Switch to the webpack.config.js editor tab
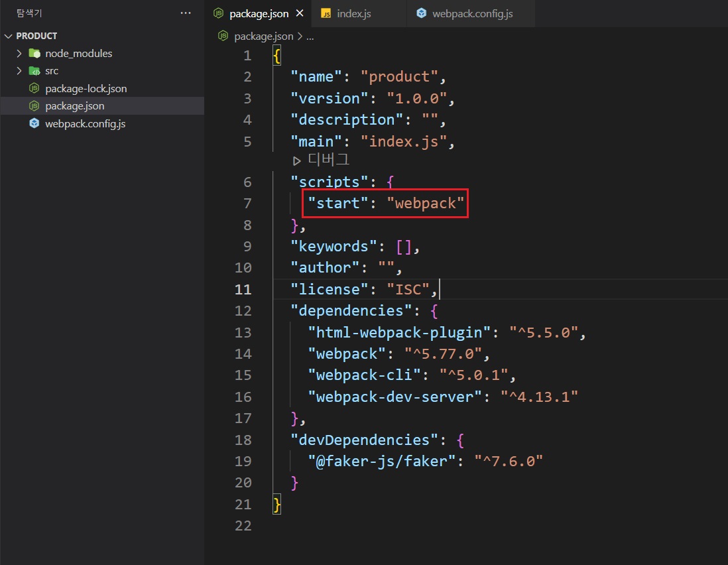The image size is (728, 565). [471, 13]
